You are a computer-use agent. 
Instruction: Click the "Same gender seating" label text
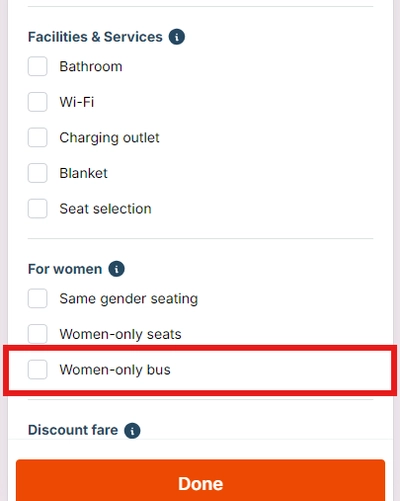[129, 299]
